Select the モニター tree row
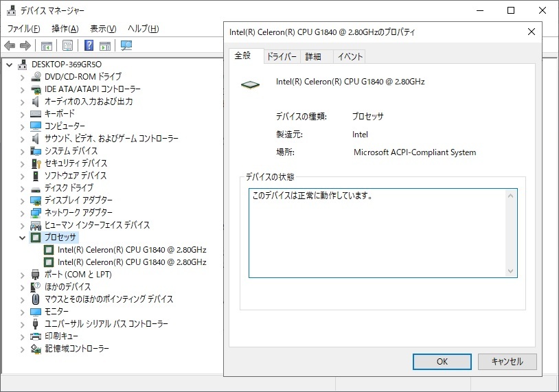The width and height of the screenshot is (559, 392). coord(56,312)
